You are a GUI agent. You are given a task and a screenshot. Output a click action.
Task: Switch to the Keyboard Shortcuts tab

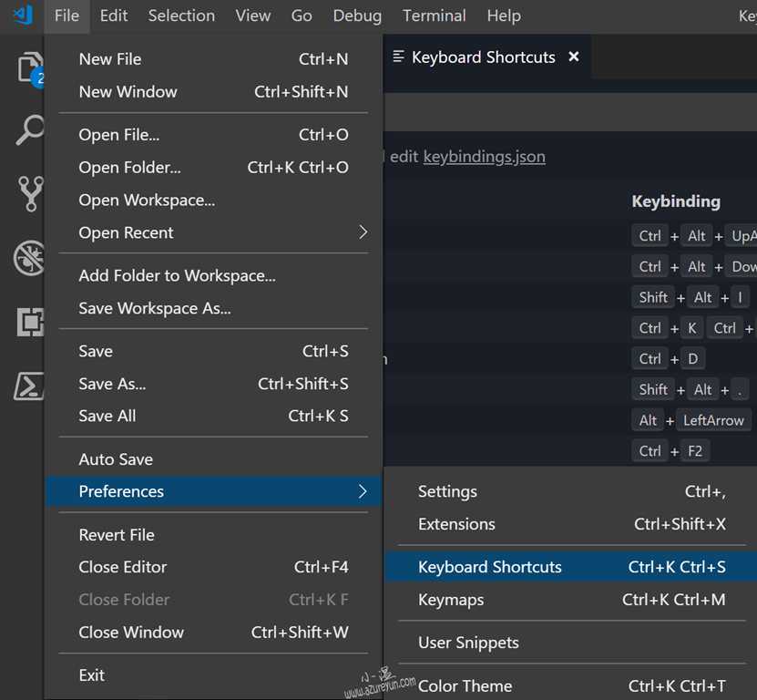point(487,57)
